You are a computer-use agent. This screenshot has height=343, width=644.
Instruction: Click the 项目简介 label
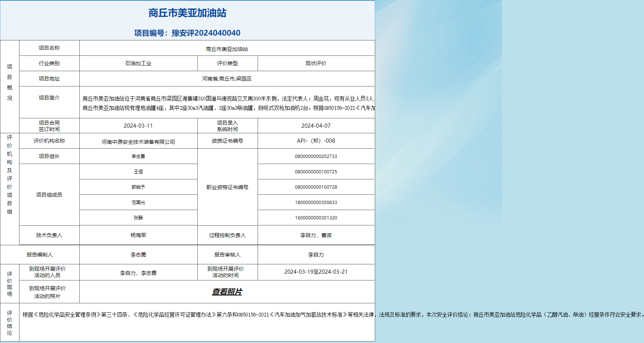point(49,98)
